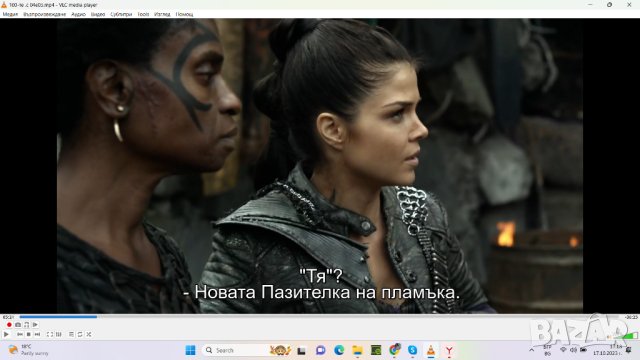Screen dimensions: 640x360
Task: Open the Помощ menu
Action: point(184,14)
